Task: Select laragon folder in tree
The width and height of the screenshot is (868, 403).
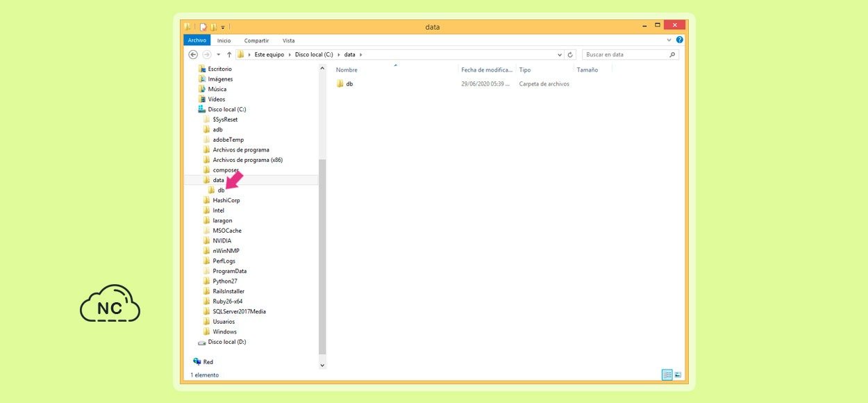Action: pyautogui.click(x=222, y=220)
